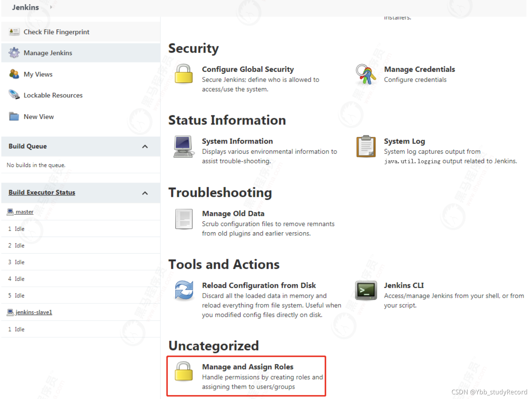Click executor '3 Idle' row

point(81,262)
